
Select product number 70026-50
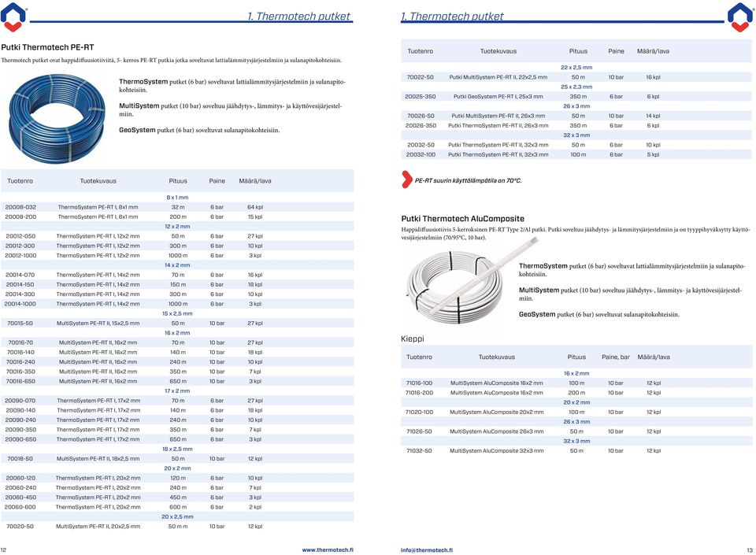pos(420,116)
